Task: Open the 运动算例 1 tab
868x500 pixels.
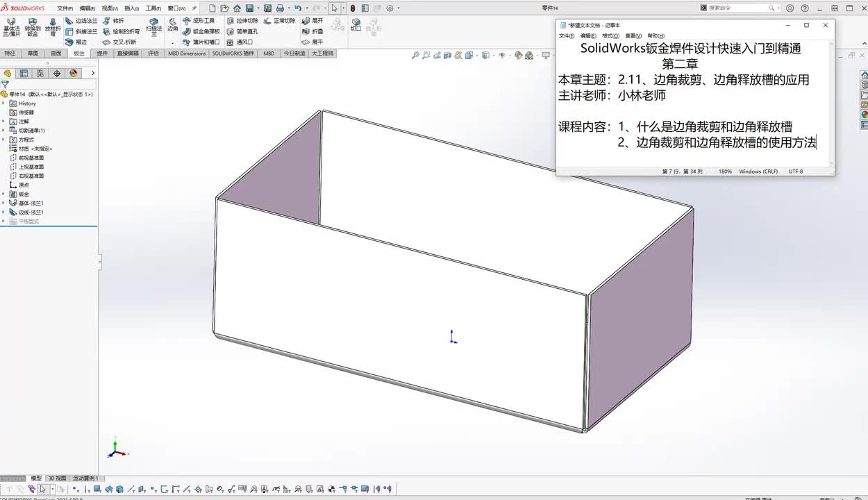Action: click(x=85, y=478)
